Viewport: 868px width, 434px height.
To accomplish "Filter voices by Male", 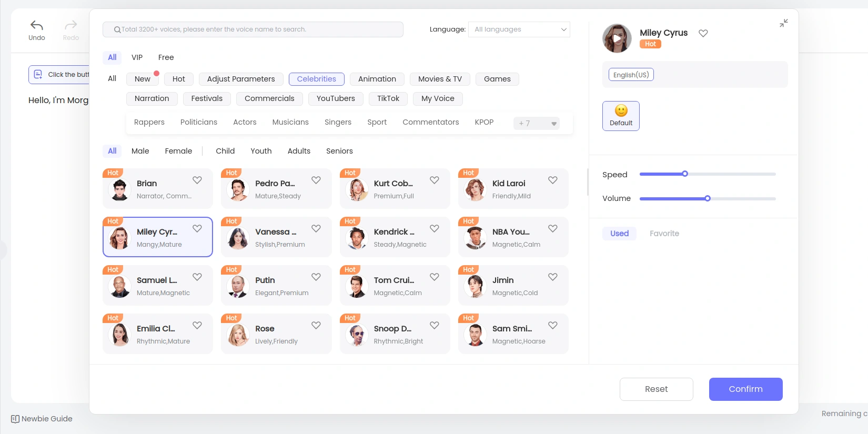I will [x=140, y=151].
